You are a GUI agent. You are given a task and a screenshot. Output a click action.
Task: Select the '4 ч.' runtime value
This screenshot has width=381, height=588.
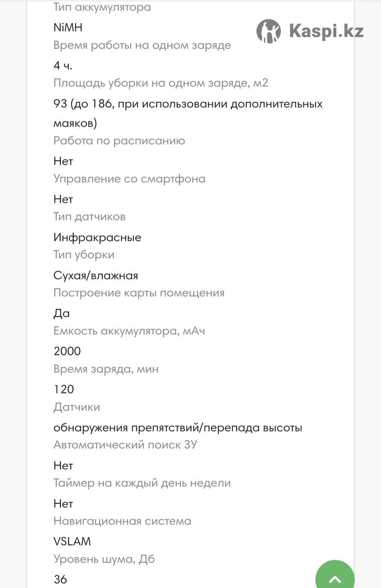coord(63,66)
